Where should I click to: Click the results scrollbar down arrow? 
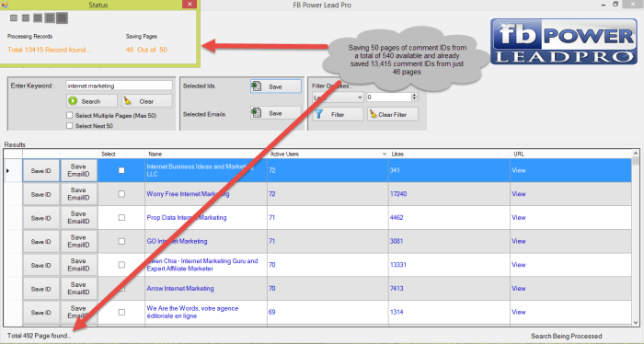tap(636, 323)
